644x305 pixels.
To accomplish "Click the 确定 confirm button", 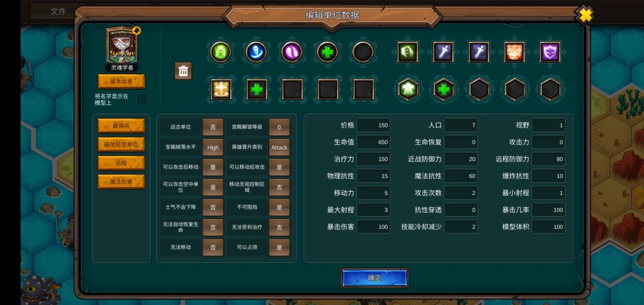I will 374,278.
